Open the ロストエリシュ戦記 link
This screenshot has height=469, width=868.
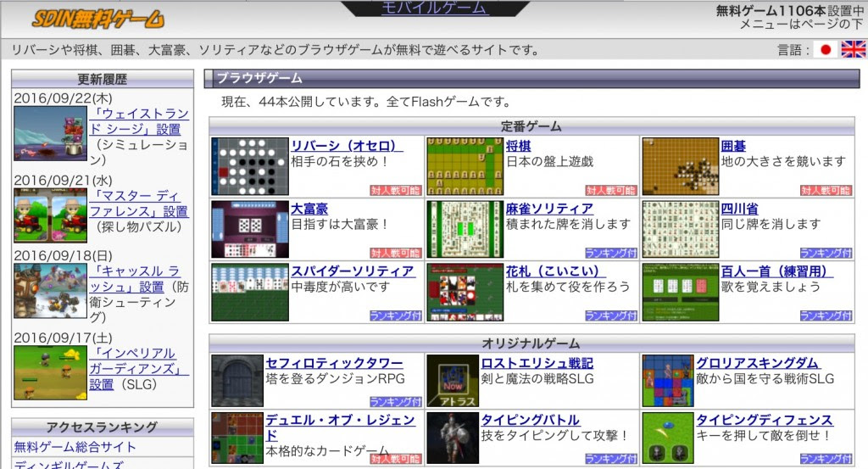pos(537,363)
